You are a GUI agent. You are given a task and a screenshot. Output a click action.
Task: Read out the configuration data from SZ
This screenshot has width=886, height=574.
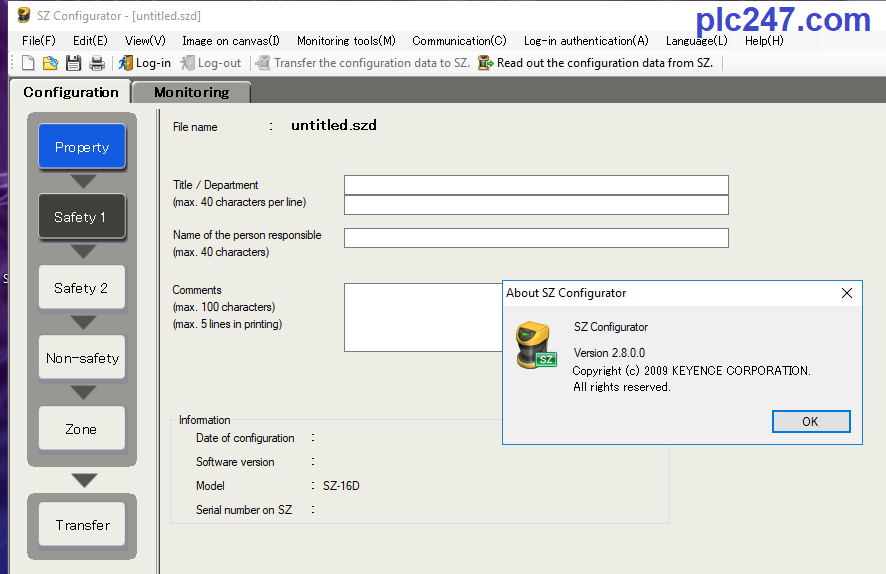(596, 63)
